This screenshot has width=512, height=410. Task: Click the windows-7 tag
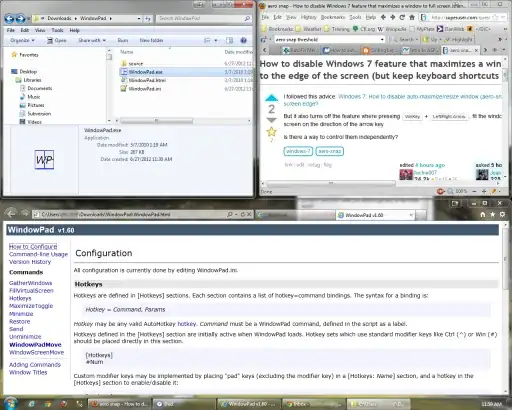(x=298, y=151)
